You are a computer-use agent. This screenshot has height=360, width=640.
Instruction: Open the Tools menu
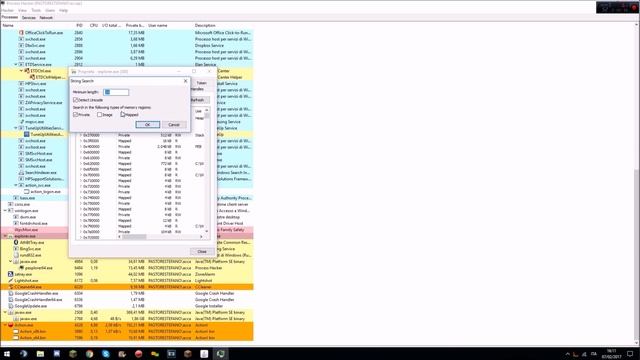[x=36, y=10]
